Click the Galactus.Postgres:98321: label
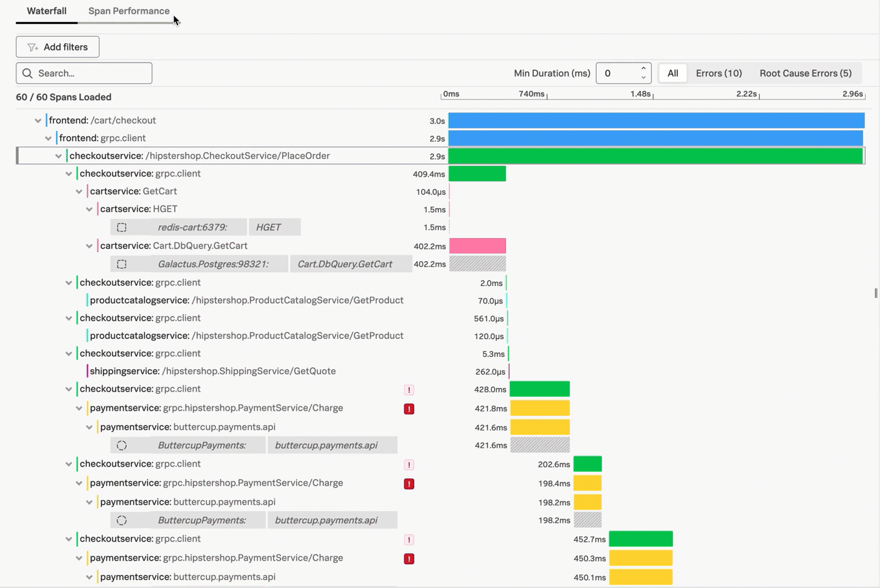880x588 pixels. click(x=213, y=264)
